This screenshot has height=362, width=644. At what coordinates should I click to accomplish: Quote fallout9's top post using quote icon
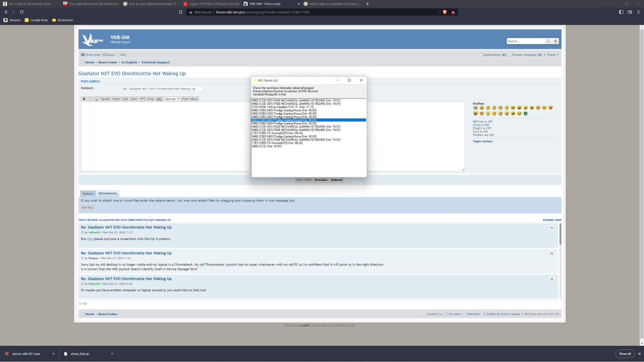[552, 227]
